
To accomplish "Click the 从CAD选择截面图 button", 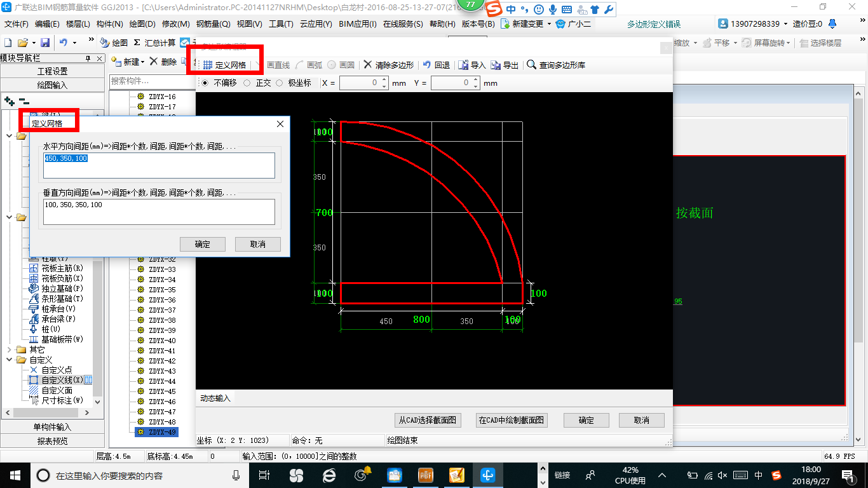I will pos(427,420).
